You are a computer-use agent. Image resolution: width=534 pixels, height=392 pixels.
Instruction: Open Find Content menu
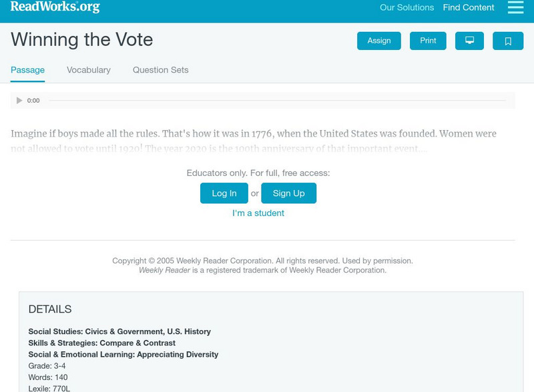point(469,8)
